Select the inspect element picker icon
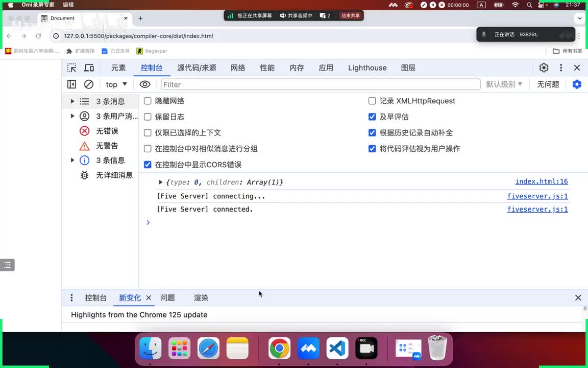Viewport: 588px width, 368px height. (x=71, y=68)
